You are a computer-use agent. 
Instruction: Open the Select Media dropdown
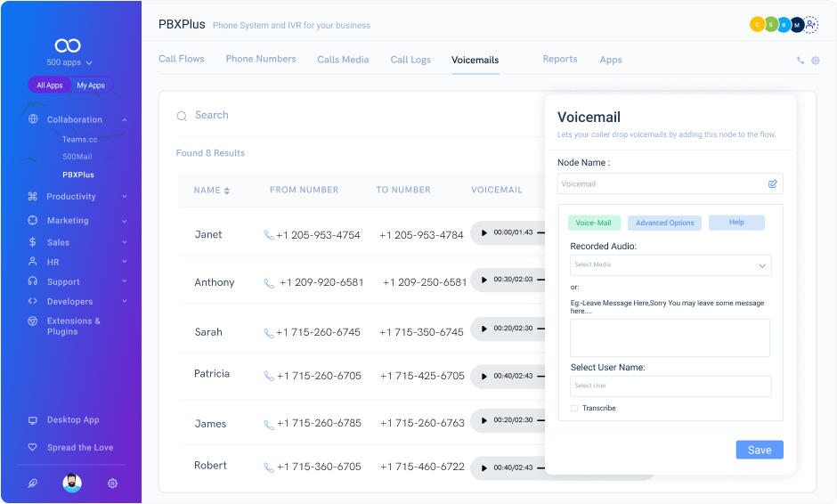coord(670,265)
